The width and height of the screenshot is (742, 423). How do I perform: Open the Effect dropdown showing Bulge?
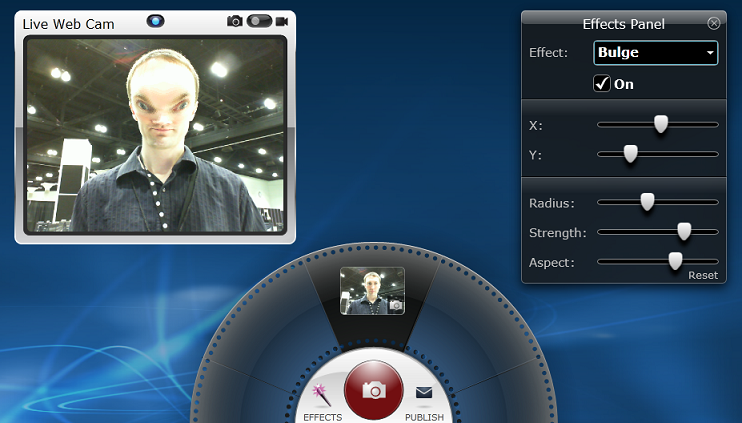point(655,53)
